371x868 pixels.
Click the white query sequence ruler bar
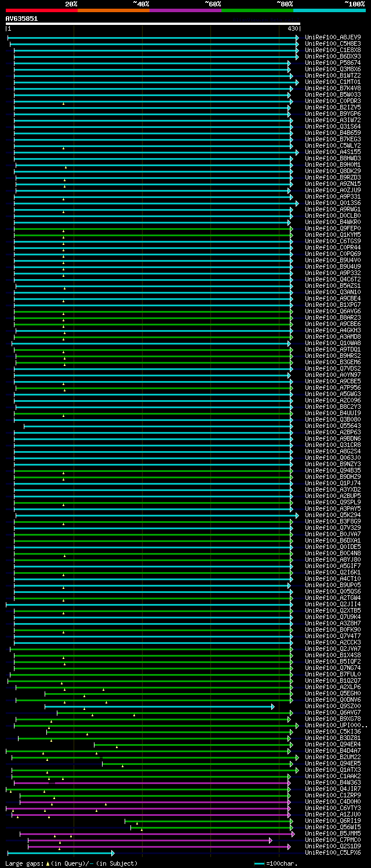[152, 24]
